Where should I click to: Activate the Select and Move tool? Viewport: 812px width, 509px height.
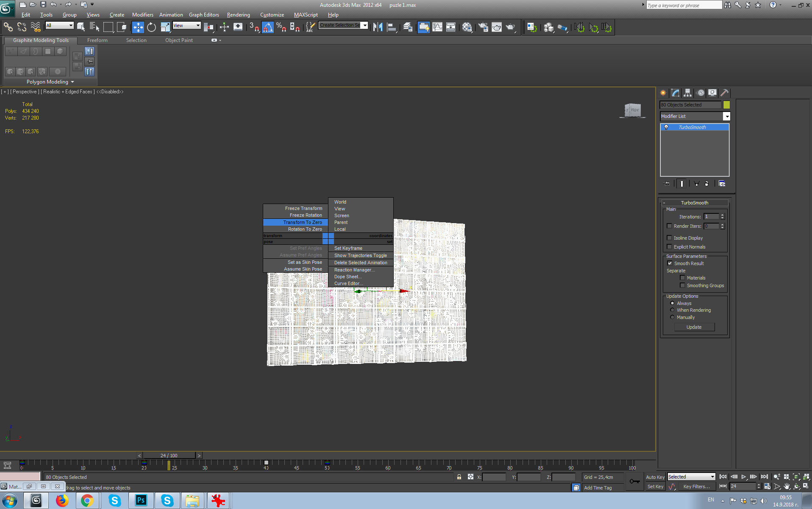coord(138,27)
